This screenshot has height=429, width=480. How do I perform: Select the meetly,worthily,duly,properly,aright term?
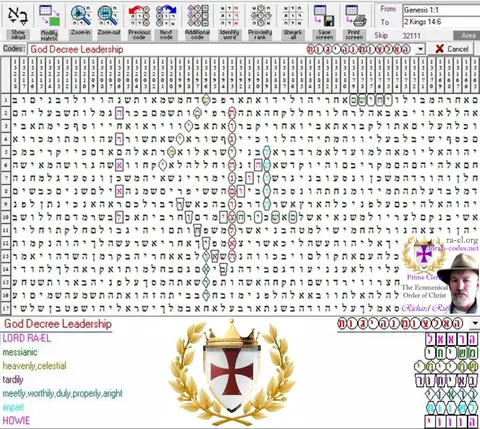click(63, 394)
